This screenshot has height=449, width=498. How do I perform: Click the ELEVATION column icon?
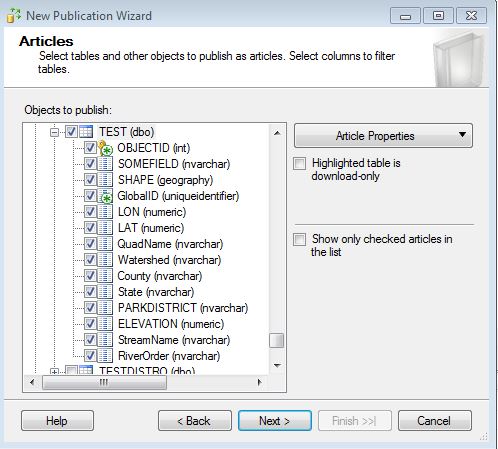pyautogui.click(x=105, y=324)
